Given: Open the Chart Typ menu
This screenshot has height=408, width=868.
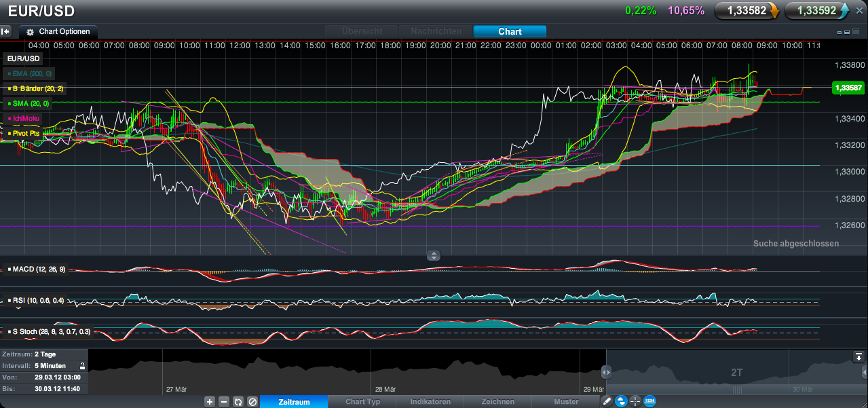Looking at the screenshot, I should (362, 401).
